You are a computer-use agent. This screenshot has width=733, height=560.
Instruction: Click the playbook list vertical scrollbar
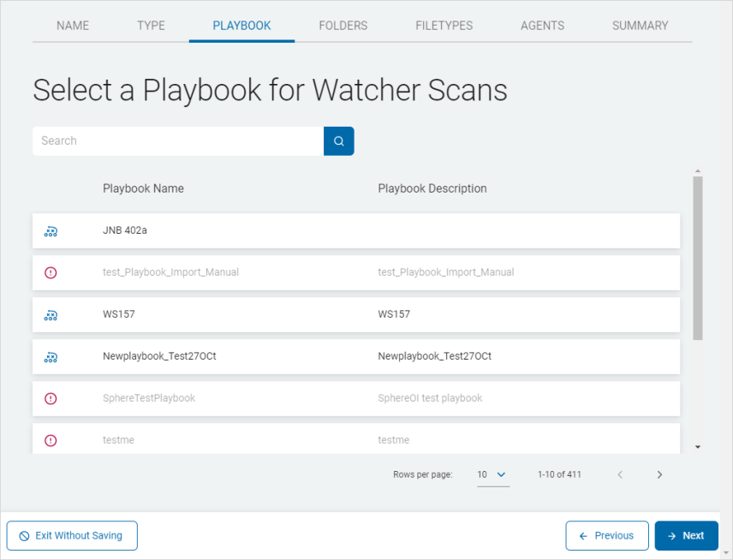(697, 257)
